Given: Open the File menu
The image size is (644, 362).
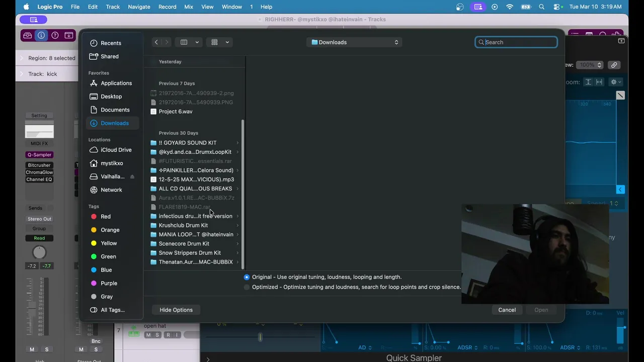Looking at the screenshot, I should coord(75,7).
